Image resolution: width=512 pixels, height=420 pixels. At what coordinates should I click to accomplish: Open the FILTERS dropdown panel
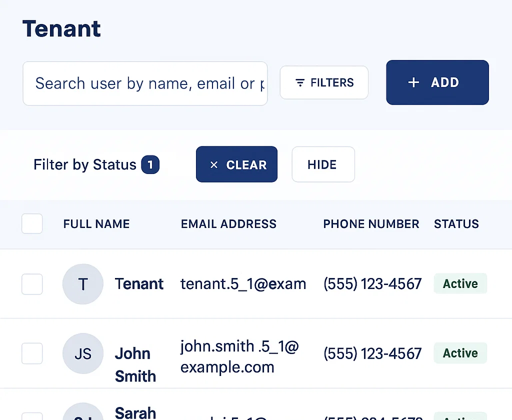324,82
